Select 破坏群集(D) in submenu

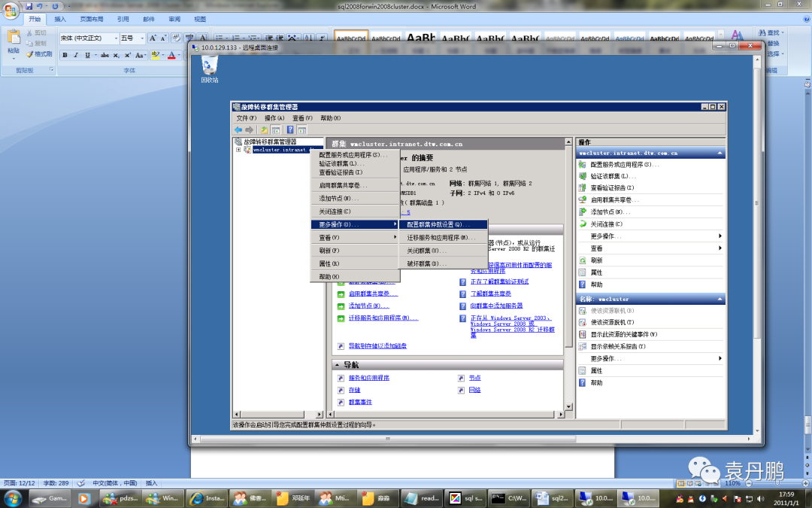[x=444, y=264]
